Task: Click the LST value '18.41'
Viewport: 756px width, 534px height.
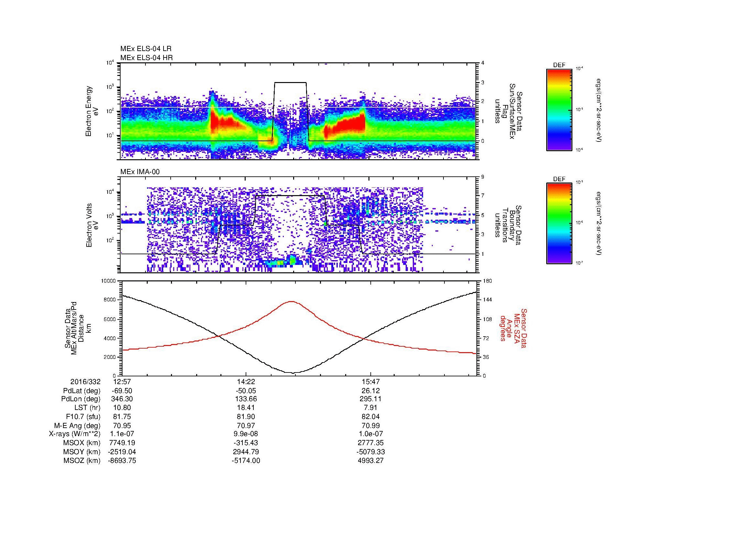Action: [246, 408]
